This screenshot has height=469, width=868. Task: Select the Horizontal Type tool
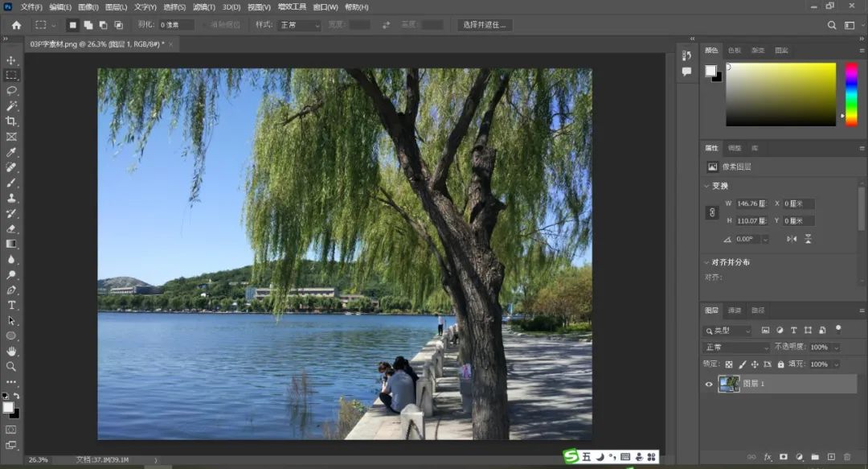point(11,305)
